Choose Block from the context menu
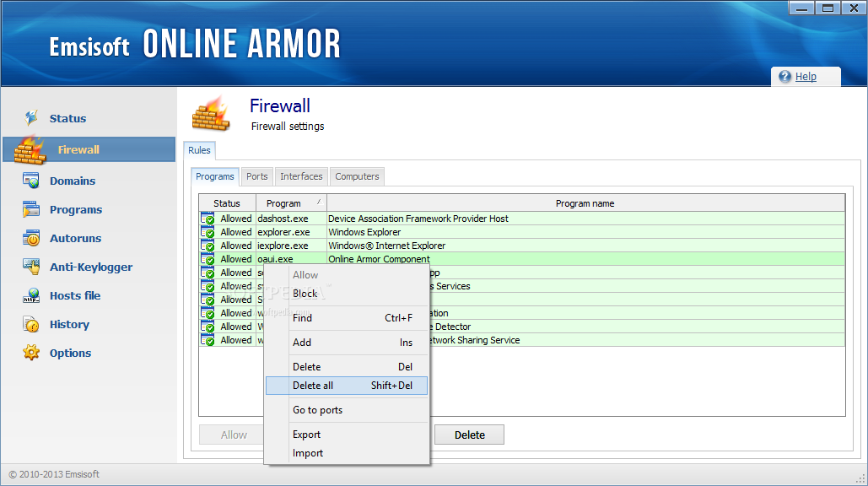The image size is (868, 486). pyautogui.click(x=347, y=294)
